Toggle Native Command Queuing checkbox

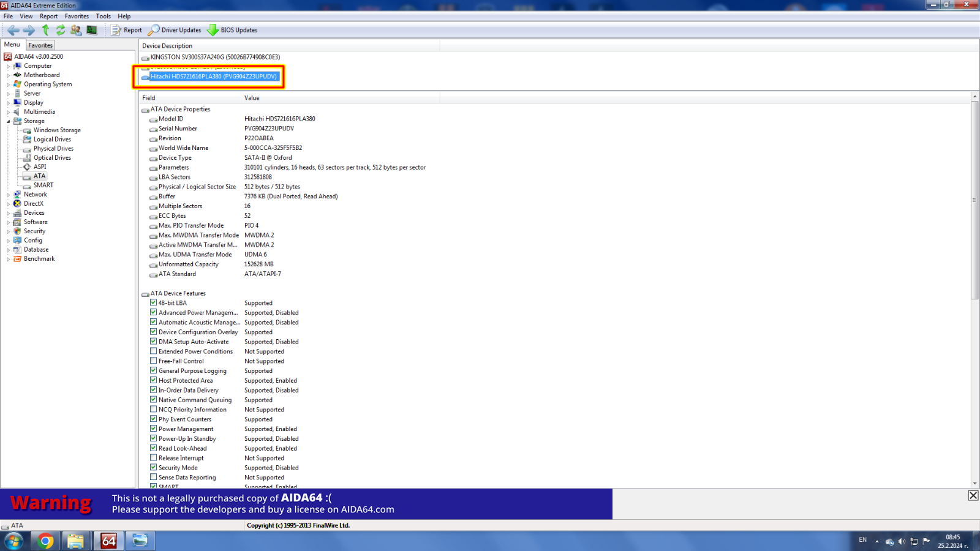[153, 400]
